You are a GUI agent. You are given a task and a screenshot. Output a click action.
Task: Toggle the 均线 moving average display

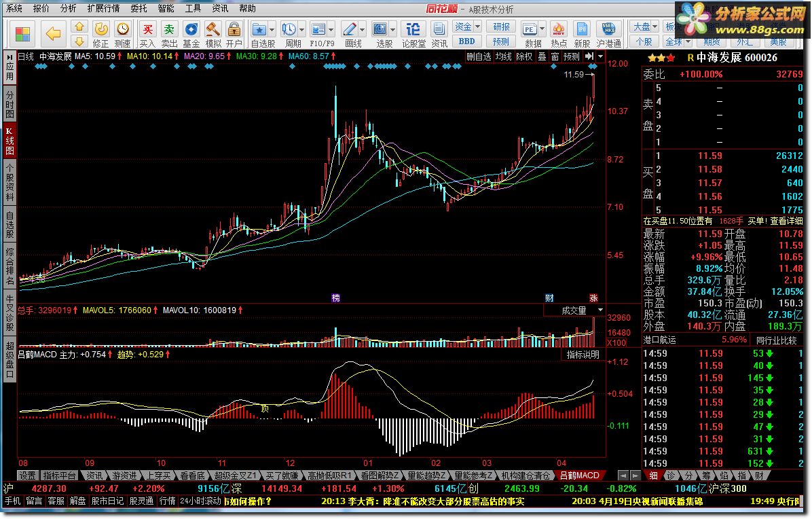(x=503, y=56)
